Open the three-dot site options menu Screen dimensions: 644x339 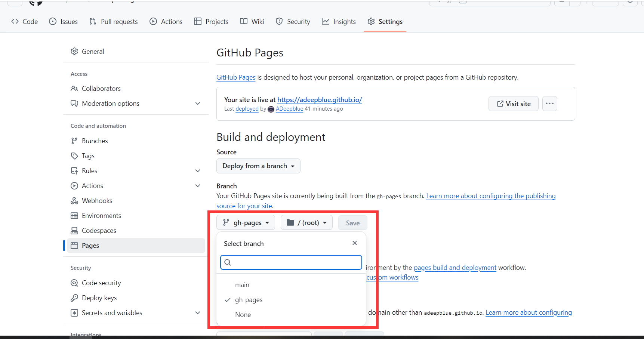549,104
